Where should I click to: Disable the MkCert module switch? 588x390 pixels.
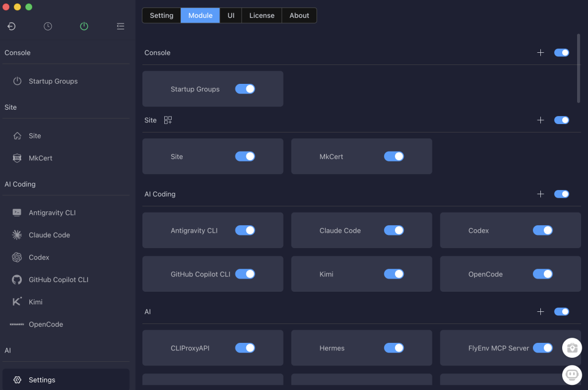coord(394,156)
